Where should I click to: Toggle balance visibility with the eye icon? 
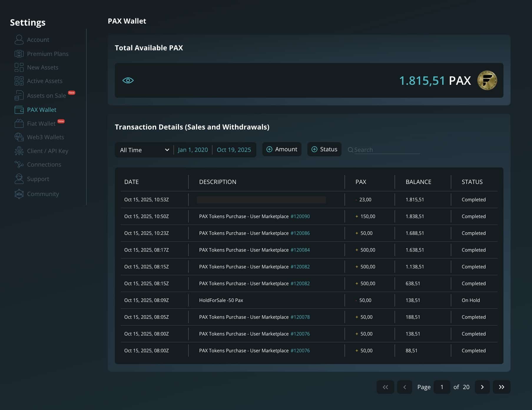pos(128,80)
